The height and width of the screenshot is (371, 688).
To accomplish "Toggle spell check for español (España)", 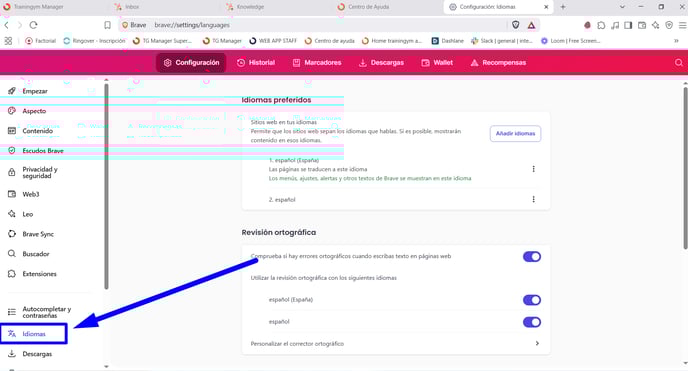I will pyautogui.click(x=532, y=300).
